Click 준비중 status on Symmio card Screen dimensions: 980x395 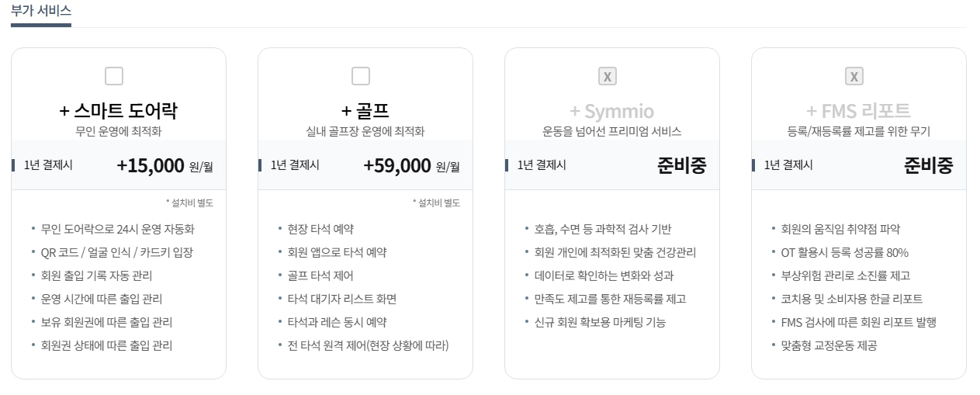tap(681, 165)
